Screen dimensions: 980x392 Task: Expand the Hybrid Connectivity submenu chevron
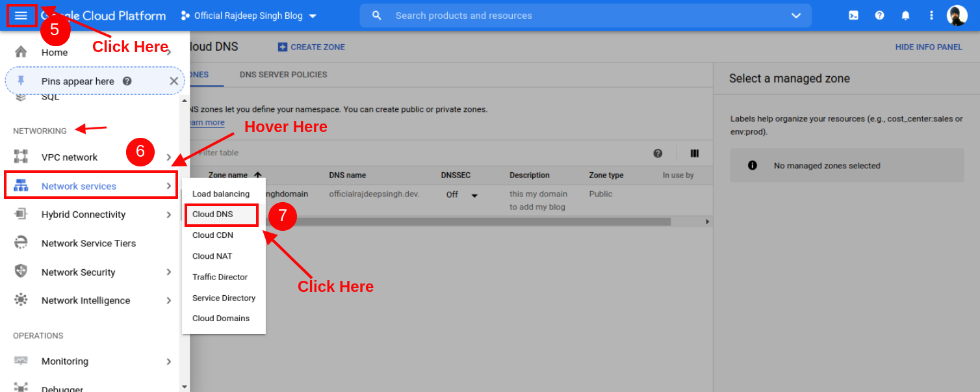pos(168,214)
